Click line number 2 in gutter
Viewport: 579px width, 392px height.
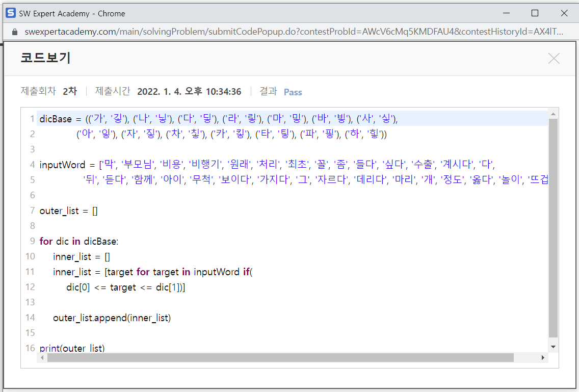pos(32,134)
